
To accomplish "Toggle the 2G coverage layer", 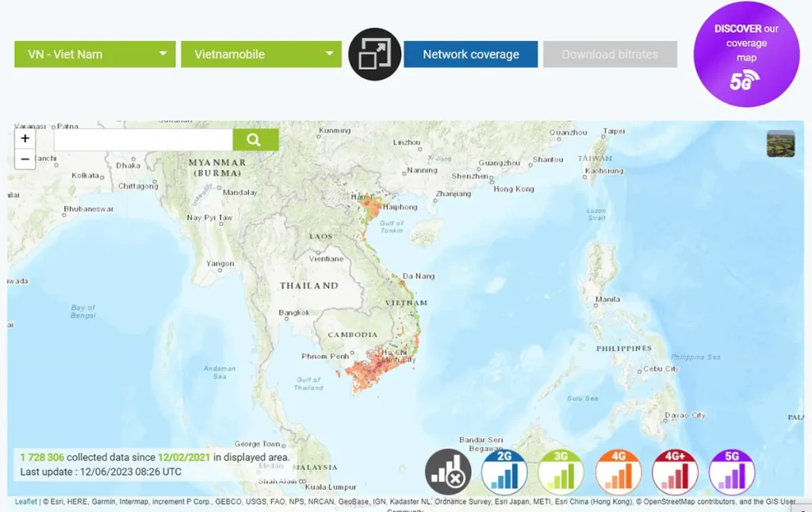I will tap(504, 472).
